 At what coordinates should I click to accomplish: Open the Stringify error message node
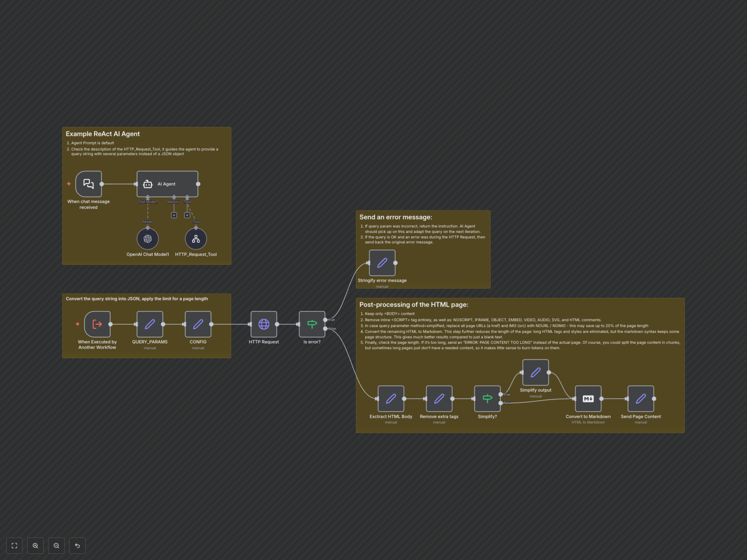(x=382, y=263)
